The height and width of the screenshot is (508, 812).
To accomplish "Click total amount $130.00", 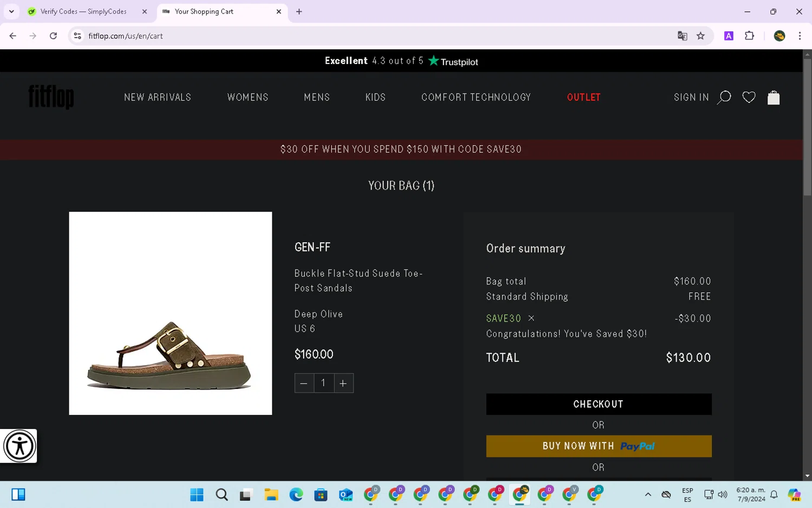I will (x=688, y=358).
